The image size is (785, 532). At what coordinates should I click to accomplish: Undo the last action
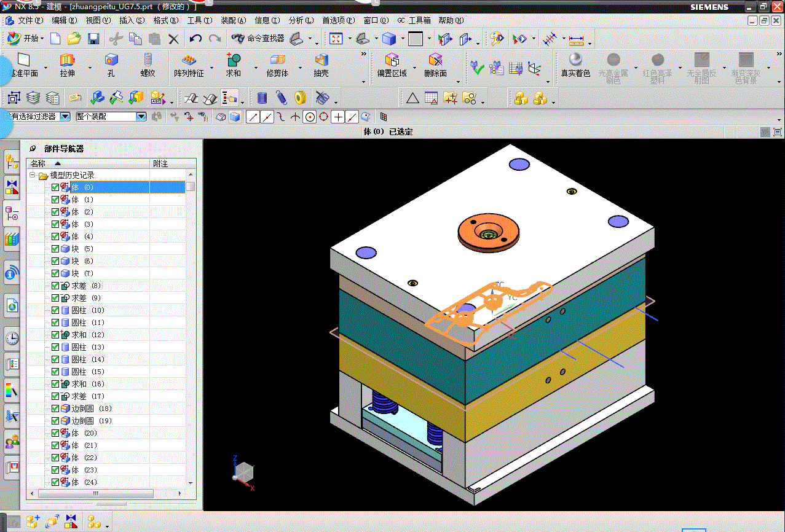[195, 39]
